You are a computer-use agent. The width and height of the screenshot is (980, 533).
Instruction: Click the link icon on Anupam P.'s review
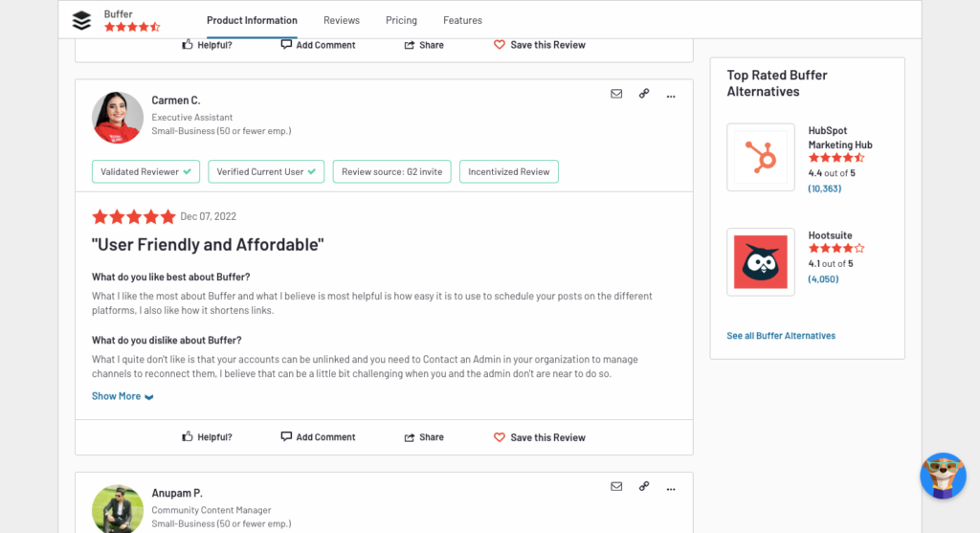point(644,486)
